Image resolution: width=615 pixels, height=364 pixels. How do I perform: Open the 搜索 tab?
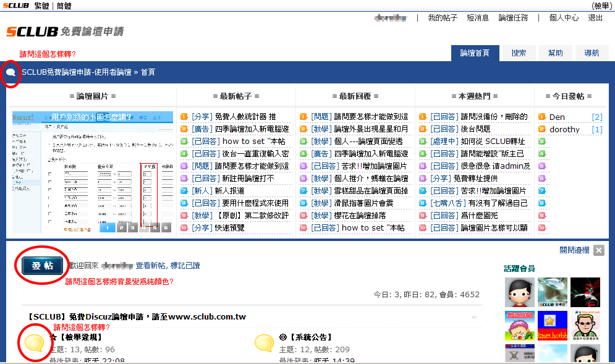[x=519, y=53]
